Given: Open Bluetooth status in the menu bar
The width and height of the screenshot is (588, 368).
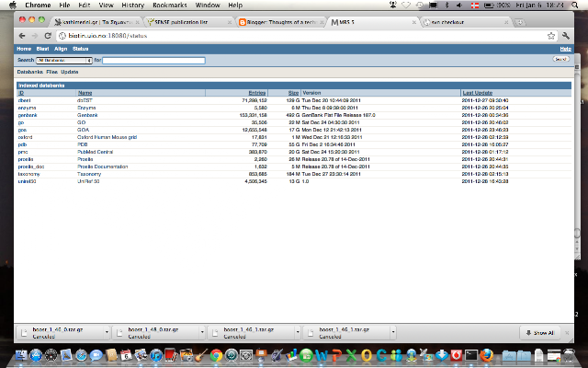Looking at the screenshot, I should click(x=447, y=5).
